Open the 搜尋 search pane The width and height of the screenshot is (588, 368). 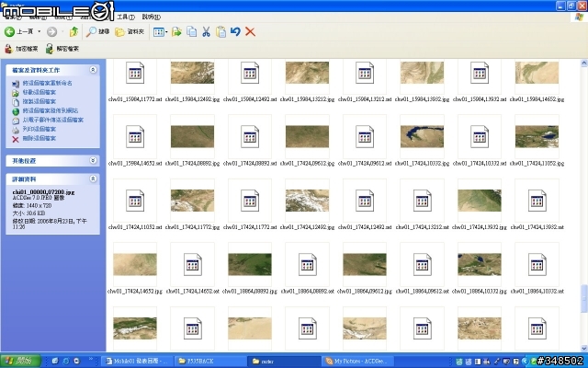[x=97, y=32]
